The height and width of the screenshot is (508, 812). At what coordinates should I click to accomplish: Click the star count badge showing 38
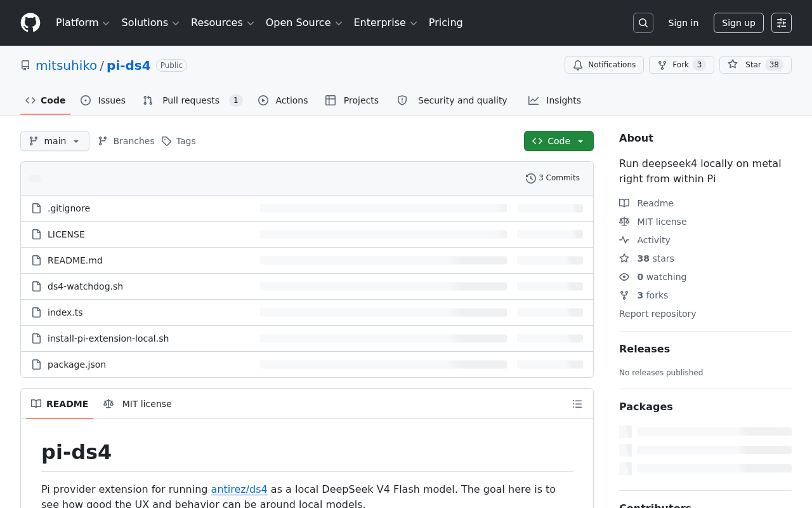[774, 65]
